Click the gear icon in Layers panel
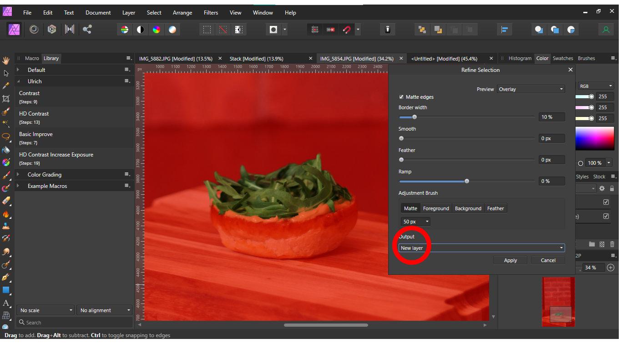 pyautogui.click(x=602, y=188)
